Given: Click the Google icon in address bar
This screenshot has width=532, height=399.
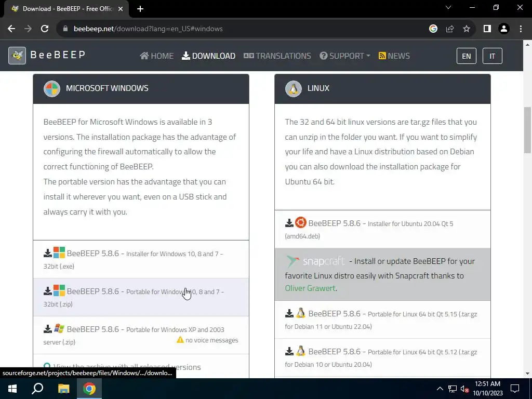Looking at the screenshot, I should click(433, 29).
